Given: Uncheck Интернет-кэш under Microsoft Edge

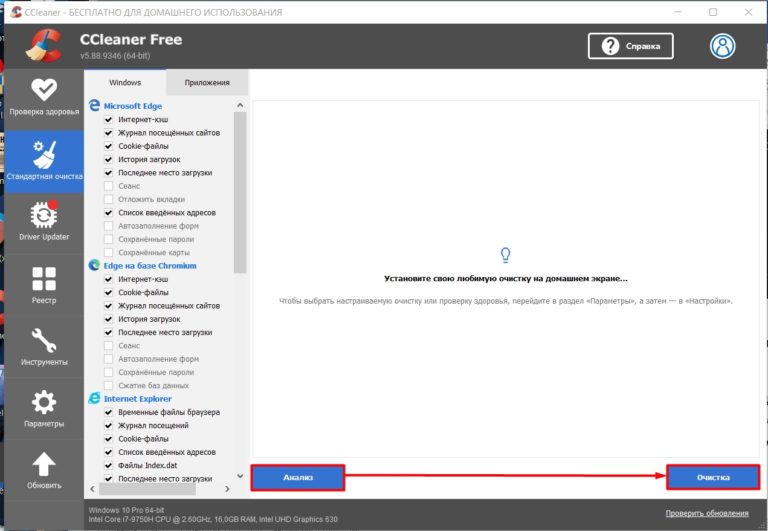Looking at the screenshot, I should coord(108,120).
